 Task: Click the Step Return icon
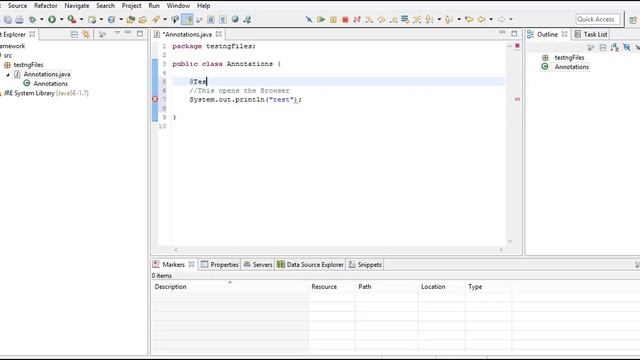(393, 19)
